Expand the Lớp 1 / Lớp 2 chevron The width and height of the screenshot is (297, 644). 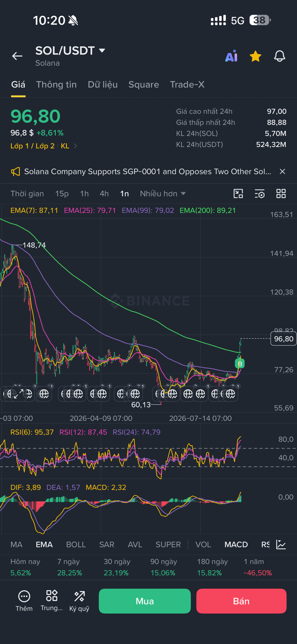[x=75, y=146]
